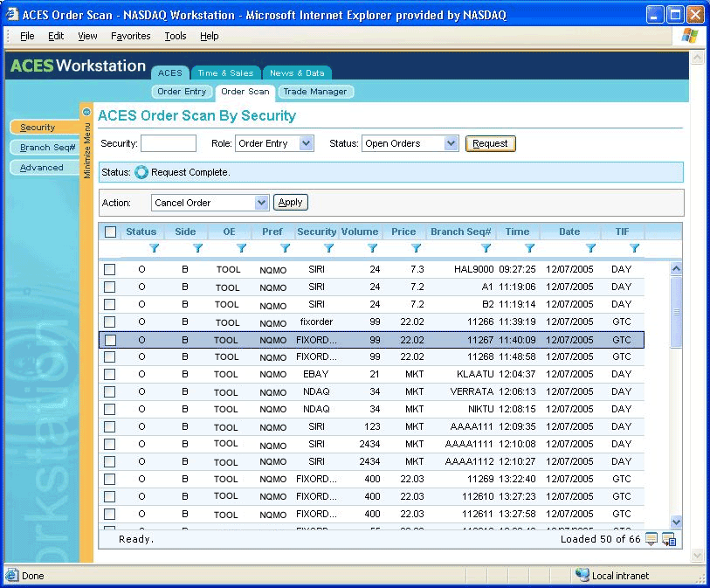Viewport: 710px width, 588px height.
Task: Click the Date column filter funnel icon
Action: pos(590,248)
